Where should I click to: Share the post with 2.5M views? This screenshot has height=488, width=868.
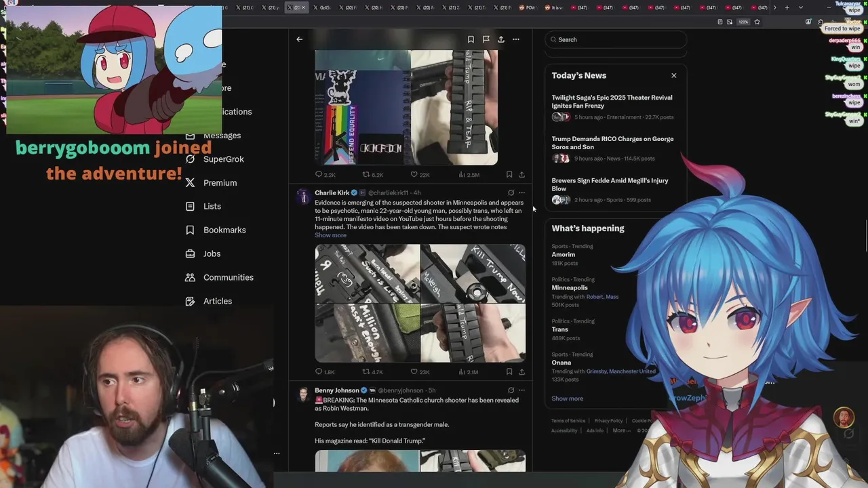click(x=521, y=175)
